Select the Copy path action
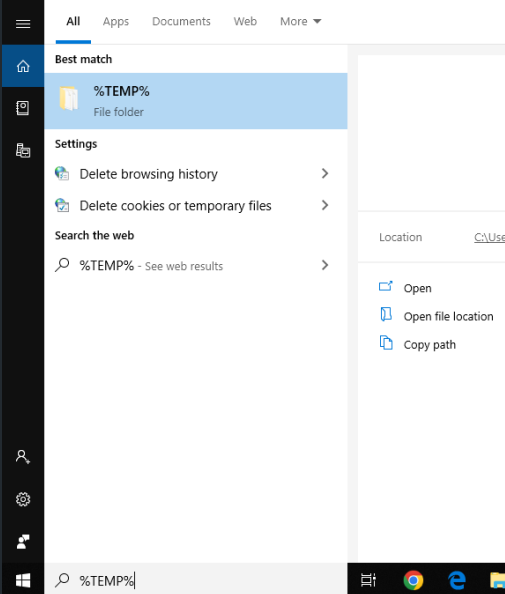 pyautogui.click(x=417, y=344)
